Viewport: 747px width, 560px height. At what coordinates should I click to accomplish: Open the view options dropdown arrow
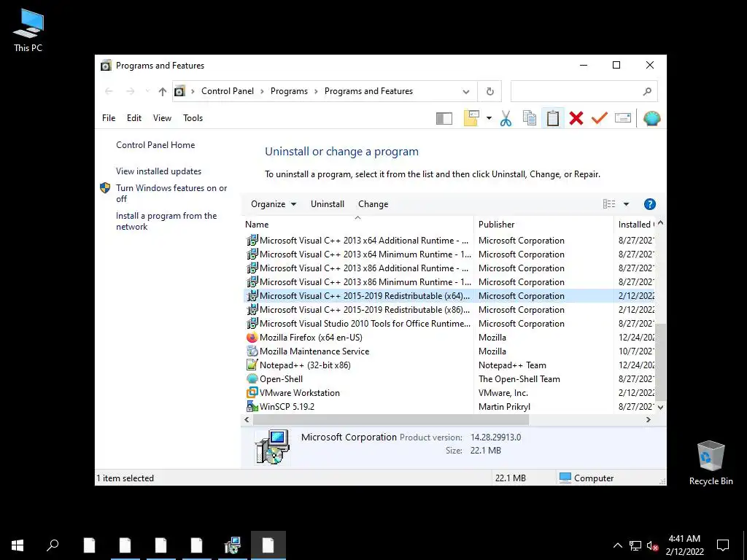(626, 204)
